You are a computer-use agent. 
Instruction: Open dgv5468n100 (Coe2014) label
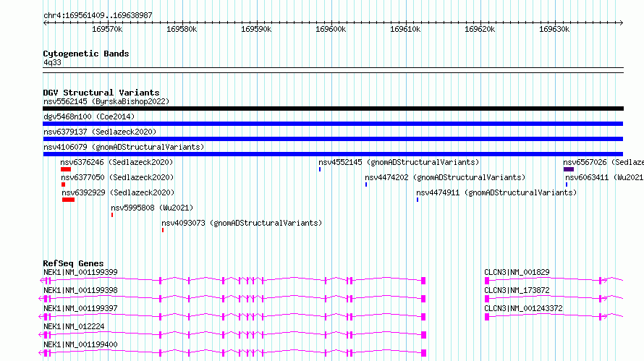pyautogui.click(x=89, y=116)
